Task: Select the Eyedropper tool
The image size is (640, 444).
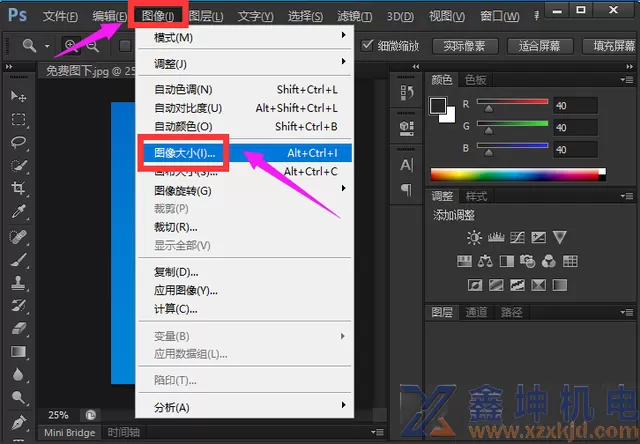Action: [18, 211]
